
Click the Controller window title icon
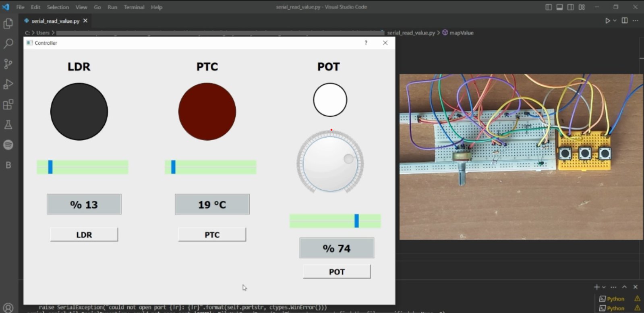[29, 43]
